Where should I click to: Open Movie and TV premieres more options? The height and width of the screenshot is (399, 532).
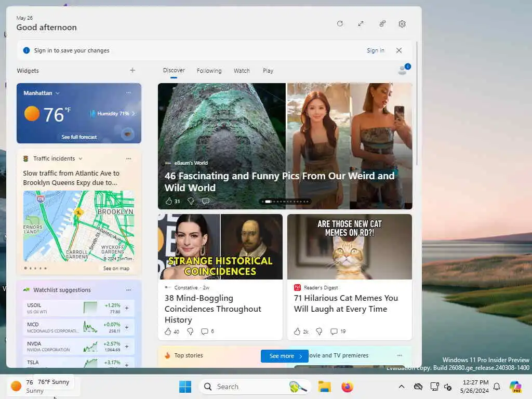tap(400, 355)
